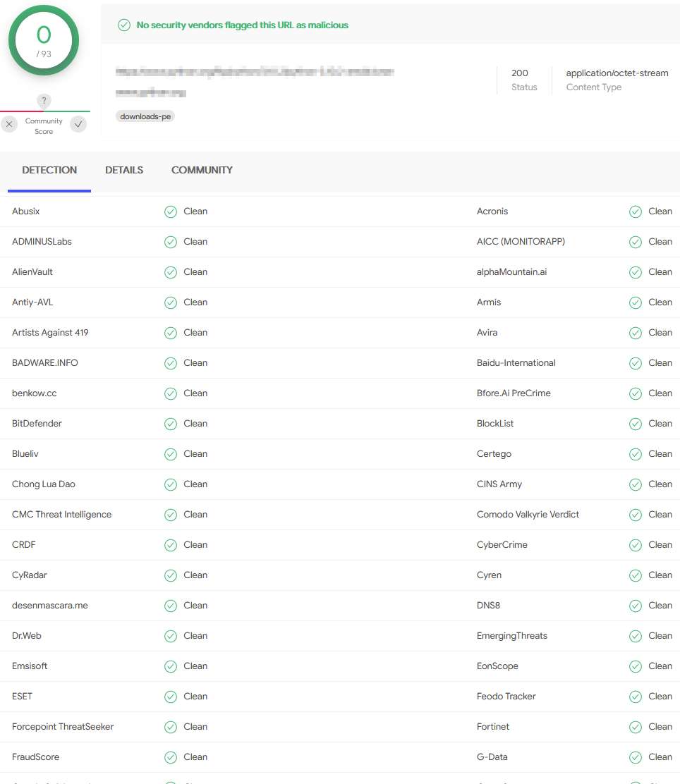
Task: Click the clean check icon for Baidu-International
Action: pyautogui.click(x=636, y=363)
